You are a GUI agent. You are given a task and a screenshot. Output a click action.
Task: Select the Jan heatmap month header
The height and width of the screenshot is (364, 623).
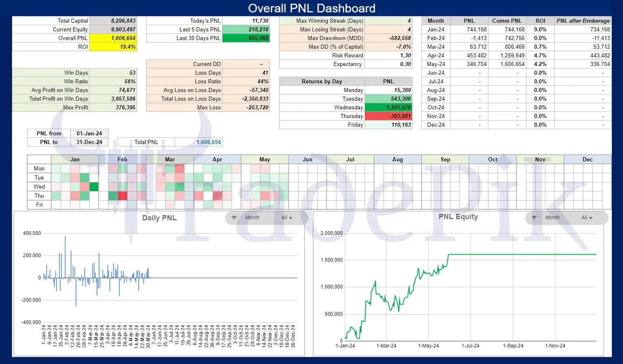(x=75, y=159)
